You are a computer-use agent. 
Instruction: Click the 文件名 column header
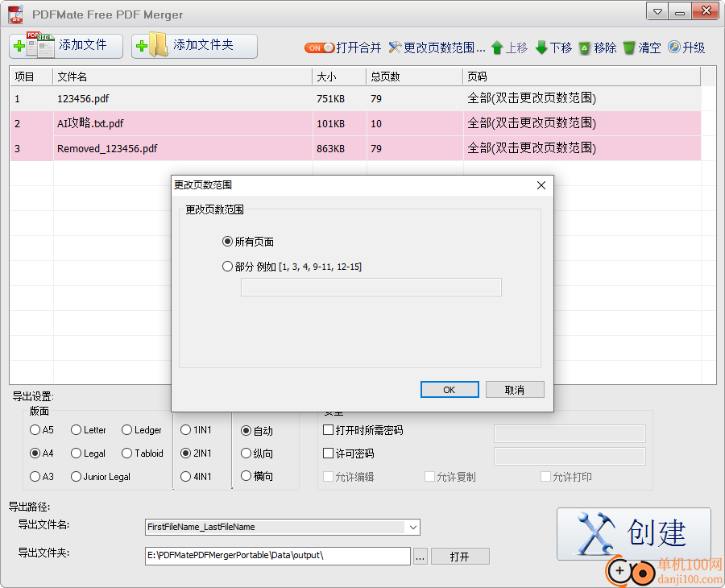[183, 77]
